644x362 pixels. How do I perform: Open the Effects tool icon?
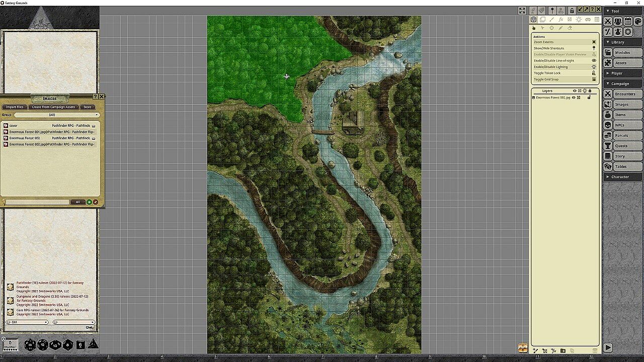tap(618, 31)
